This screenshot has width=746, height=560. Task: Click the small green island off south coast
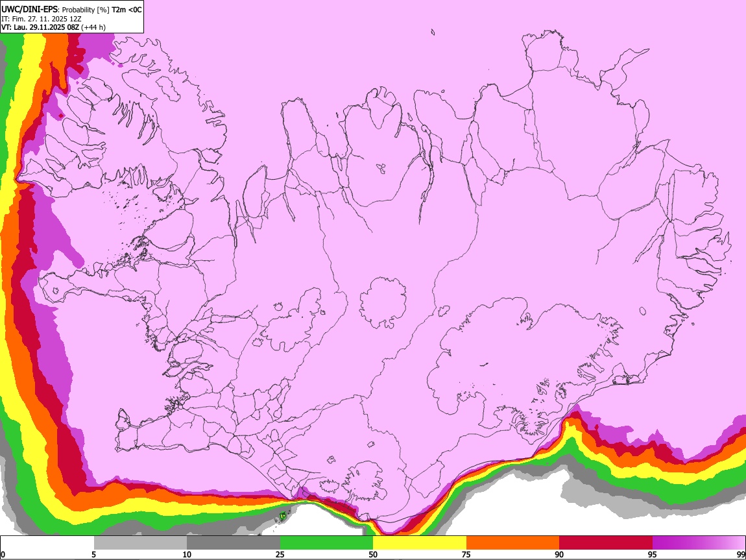click(283, 515)
